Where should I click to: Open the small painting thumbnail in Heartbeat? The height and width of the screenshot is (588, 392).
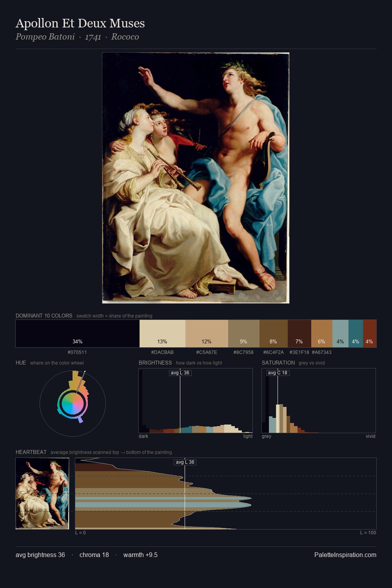pos(42,494)
